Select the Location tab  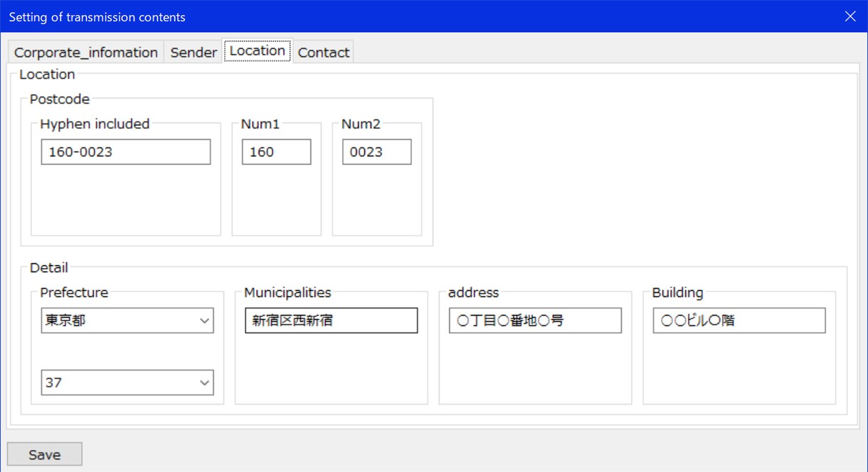tap(258, 50)
